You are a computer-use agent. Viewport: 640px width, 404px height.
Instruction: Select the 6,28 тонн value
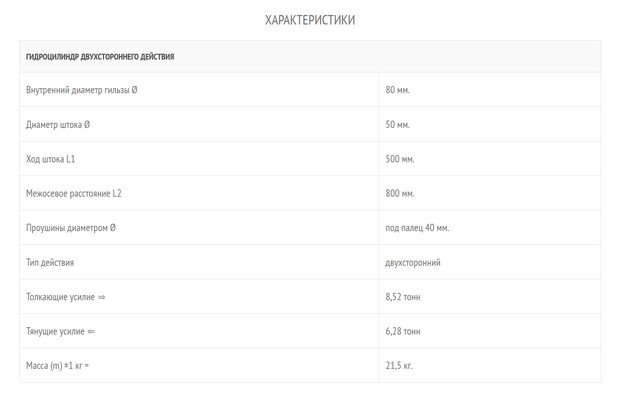pyautogui.click(x=403, y=331)
